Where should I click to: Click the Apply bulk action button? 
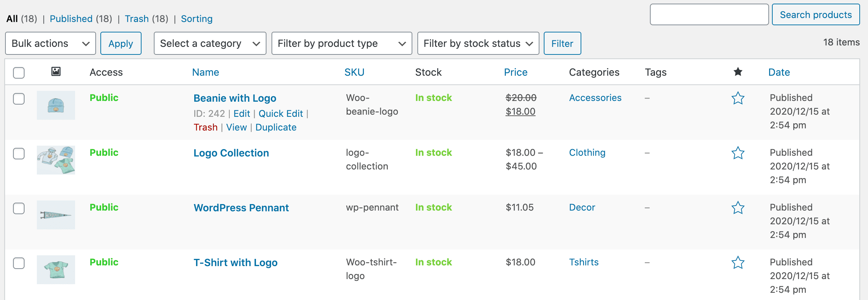click(x=121, y=43)
